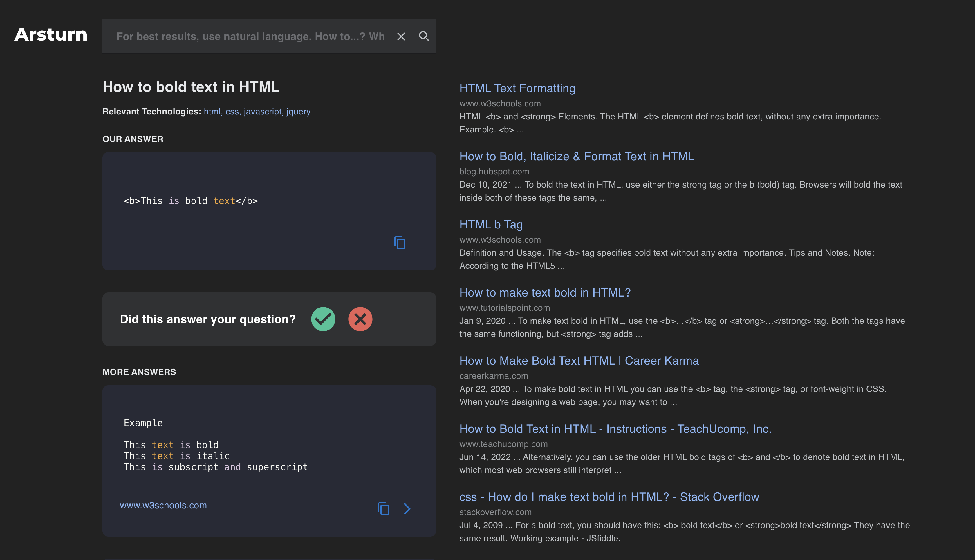Screen dimensions: 975x560
Task: Open TeachUcomp bold text instructions result
Action: pos(615,429)
